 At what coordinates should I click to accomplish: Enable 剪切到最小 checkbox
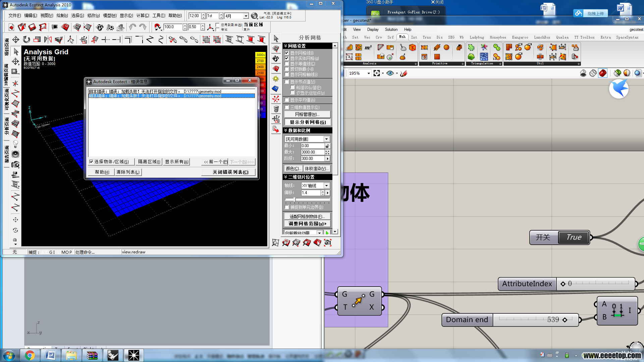(x=287, y=69)
